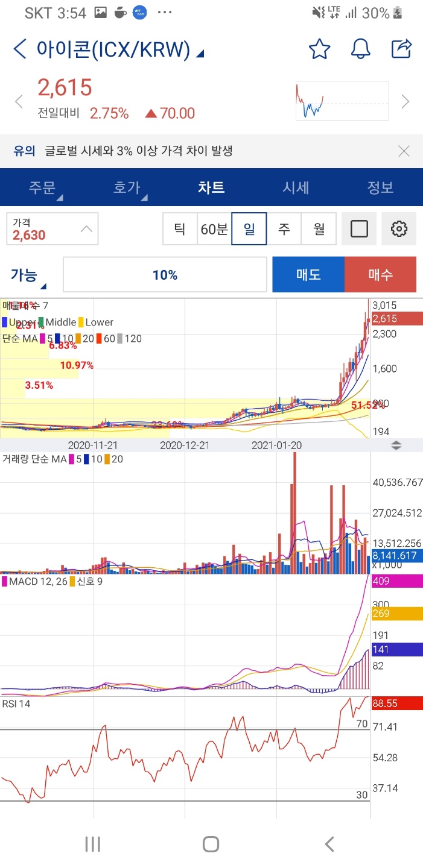This screenshot has height=868, width=423.
Task: Open the 호가 tab
Action: (x=128, y=187)
